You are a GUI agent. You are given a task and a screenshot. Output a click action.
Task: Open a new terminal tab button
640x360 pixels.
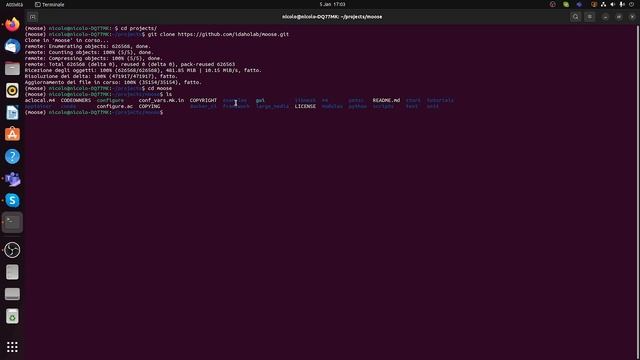click(33, 17)
